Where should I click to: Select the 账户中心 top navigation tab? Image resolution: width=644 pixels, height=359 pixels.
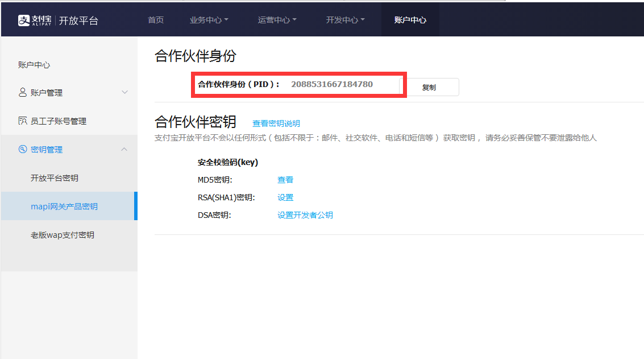pyautogui.click(x=410, y=20)
